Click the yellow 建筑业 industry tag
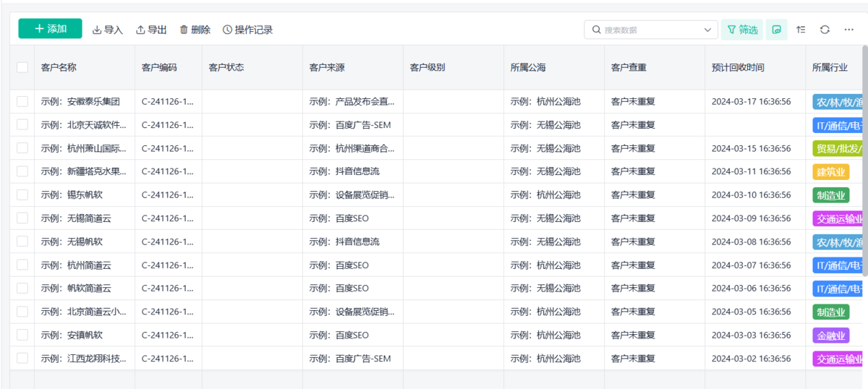Viewport: 868px width, 389px height. click(830, 171)
